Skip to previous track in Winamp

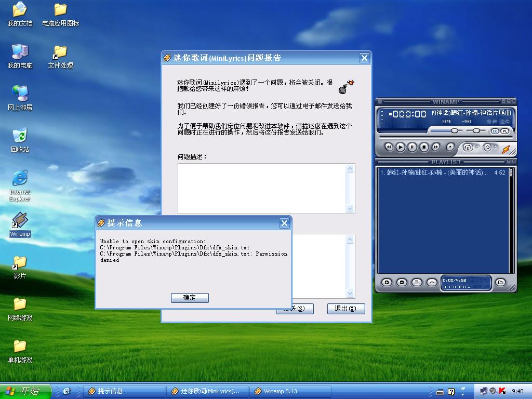tap(389, 147)
